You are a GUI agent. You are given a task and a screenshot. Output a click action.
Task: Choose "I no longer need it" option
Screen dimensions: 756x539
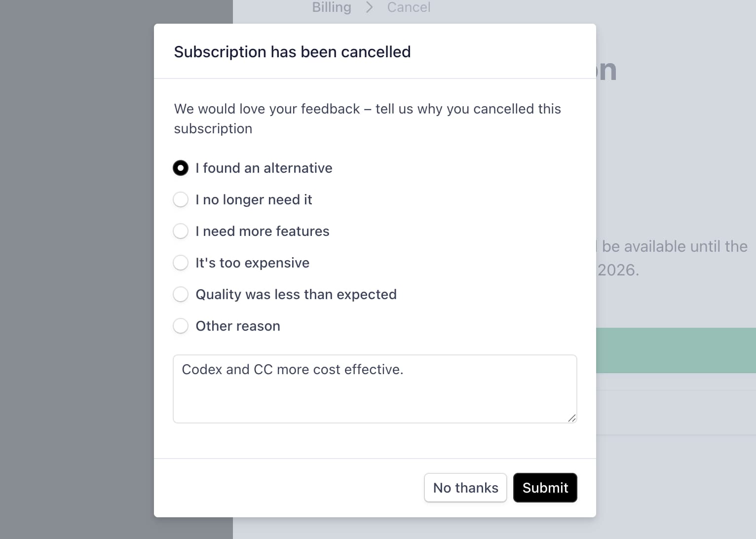coord(181,199)
